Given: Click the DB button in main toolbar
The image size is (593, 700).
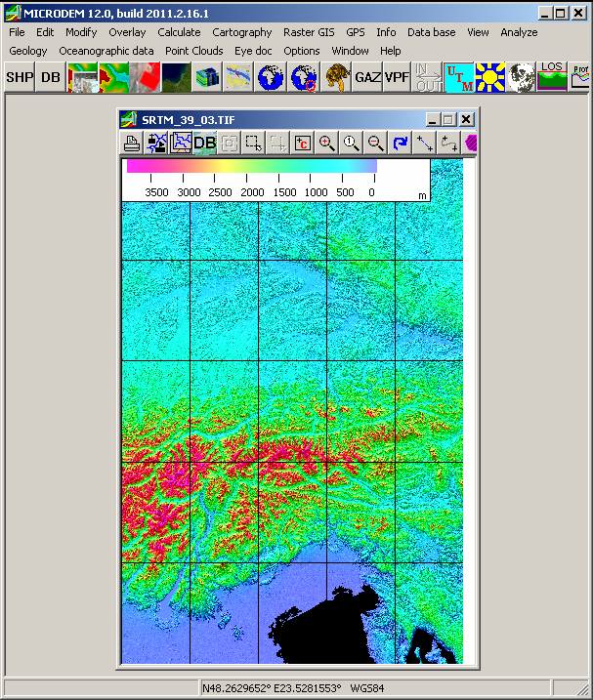Looking at the screenshot, I should click(x=51, y=77).
